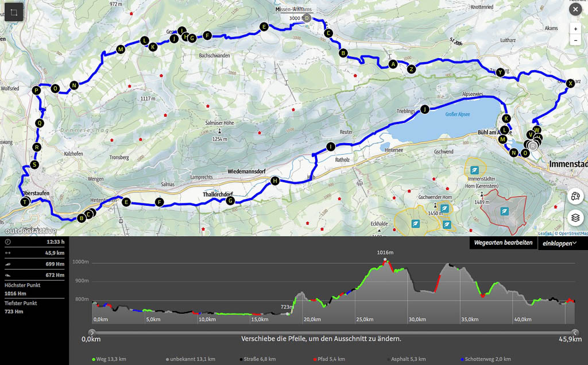
Task: Zoom out the map with minus button
Action: 575,41
